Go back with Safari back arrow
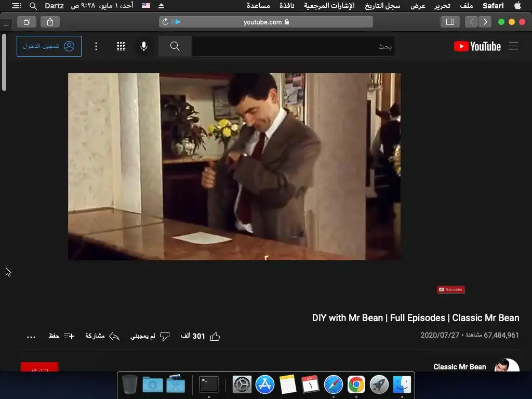The height and width of the screenshot is (399, 532). click(485, 22)
